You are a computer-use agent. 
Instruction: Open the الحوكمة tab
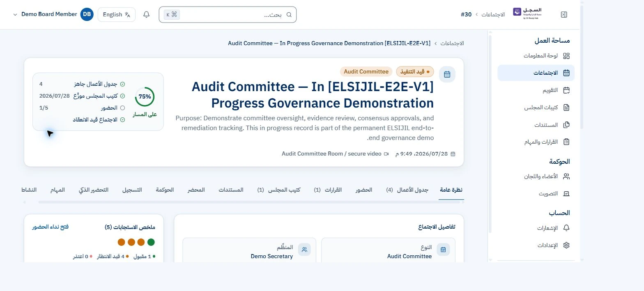coord(165,190)
